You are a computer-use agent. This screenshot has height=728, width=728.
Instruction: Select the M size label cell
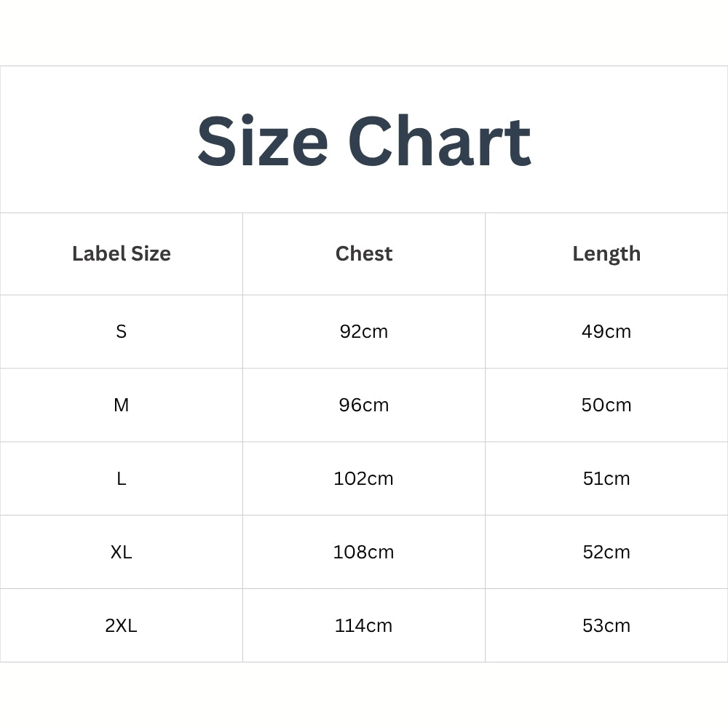point(122,405)
